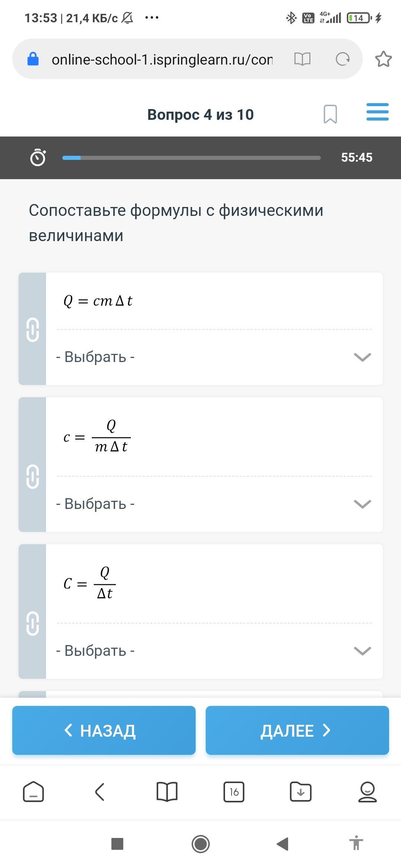Image resolution: width=401 pixels, height=868 pixels.
Task: Open the browser downloads folder icon
Action: click(300, 792)
